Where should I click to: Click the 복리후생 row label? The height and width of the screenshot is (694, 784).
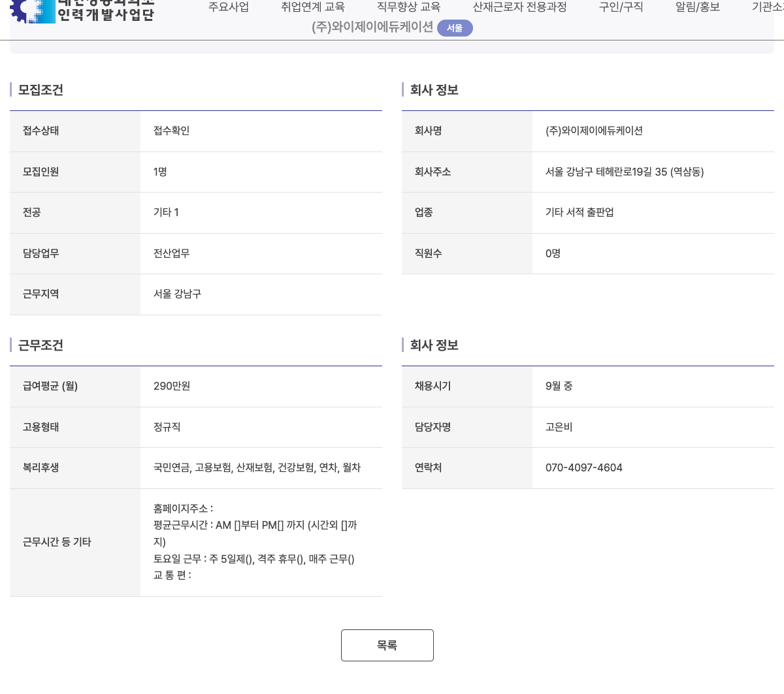(x=41, y=467)
